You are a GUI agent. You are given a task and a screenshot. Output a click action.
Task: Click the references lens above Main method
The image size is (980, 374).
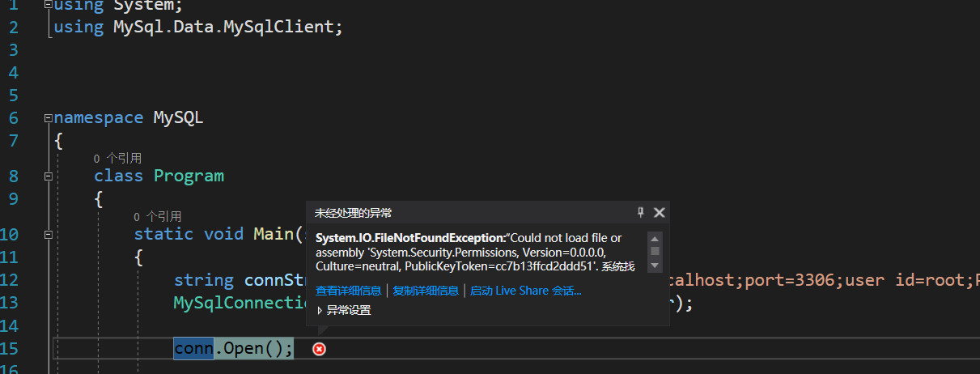click(x=158, y=217)
